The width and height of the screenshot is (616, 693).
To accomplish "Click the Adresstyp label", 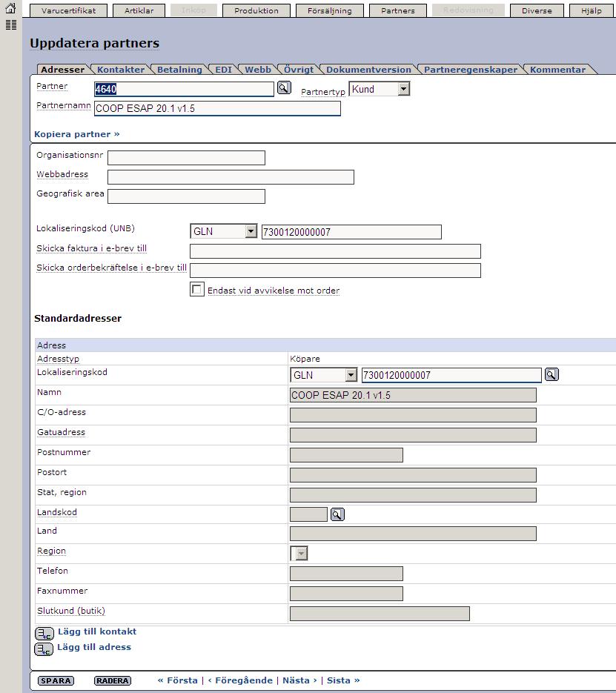I will click(58, 359).
